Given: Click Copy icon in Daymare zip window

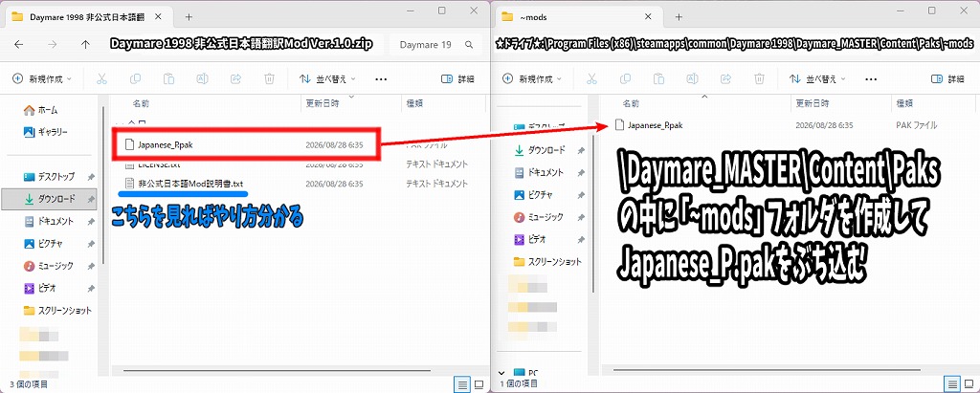Looking at the screenshot, I should click(x=135, y=78).
